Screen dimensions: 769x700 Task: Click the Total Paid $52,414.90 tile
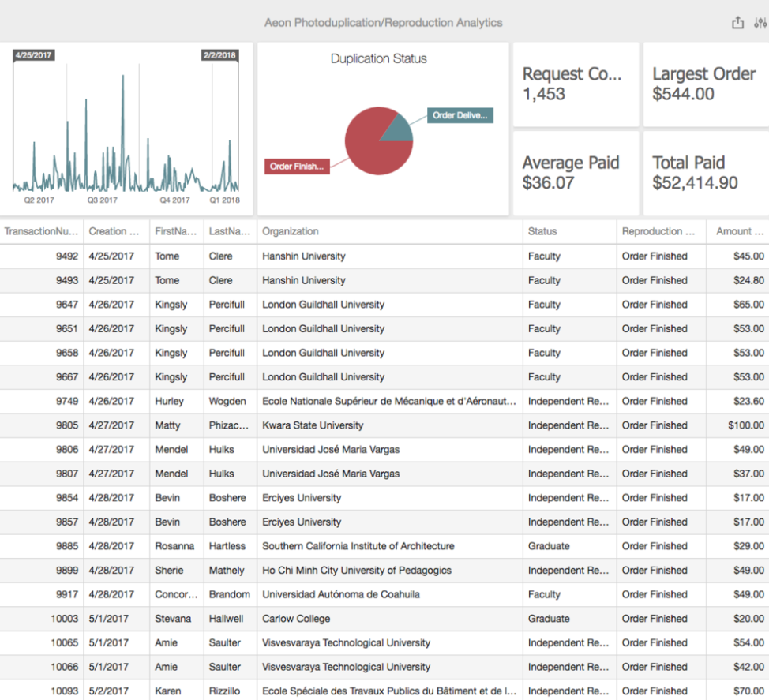click(704, 173)
